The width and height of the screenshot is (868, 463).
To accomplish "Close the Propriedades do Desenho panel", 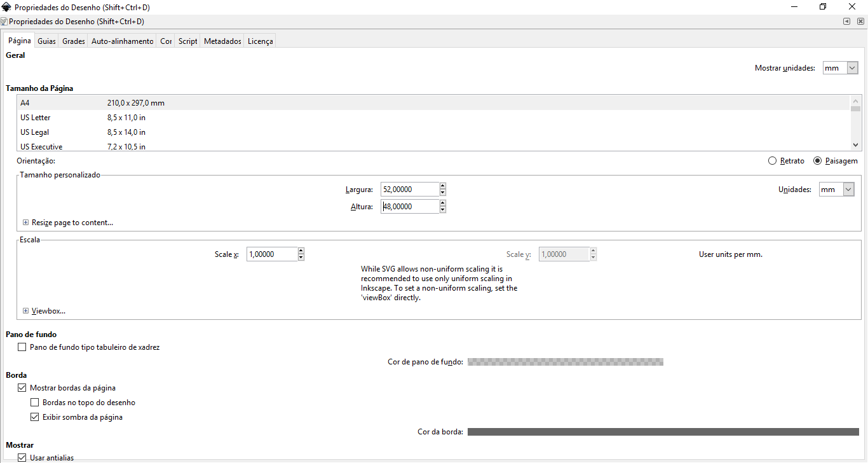I will point(861,22).
